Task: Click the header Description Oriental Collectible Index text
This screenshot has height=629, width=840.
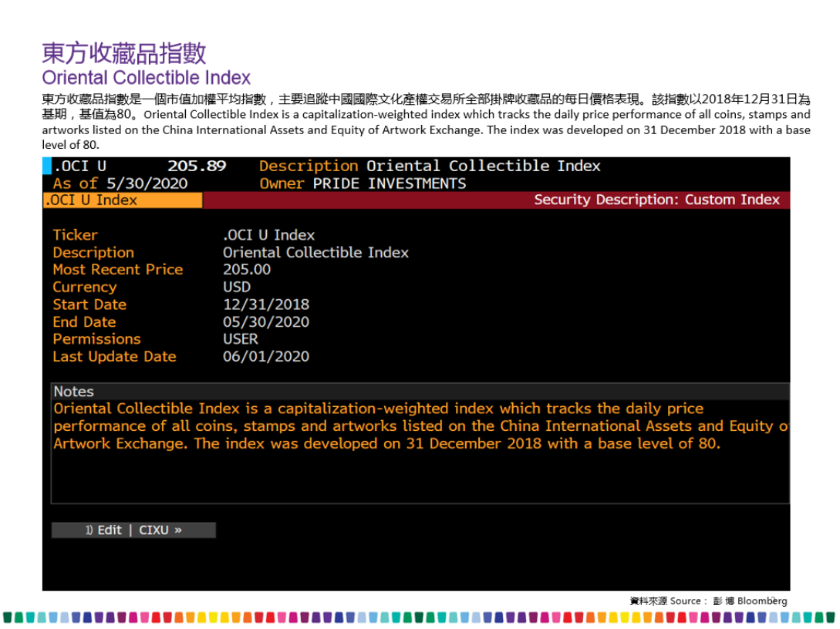Action: (430, 166)
